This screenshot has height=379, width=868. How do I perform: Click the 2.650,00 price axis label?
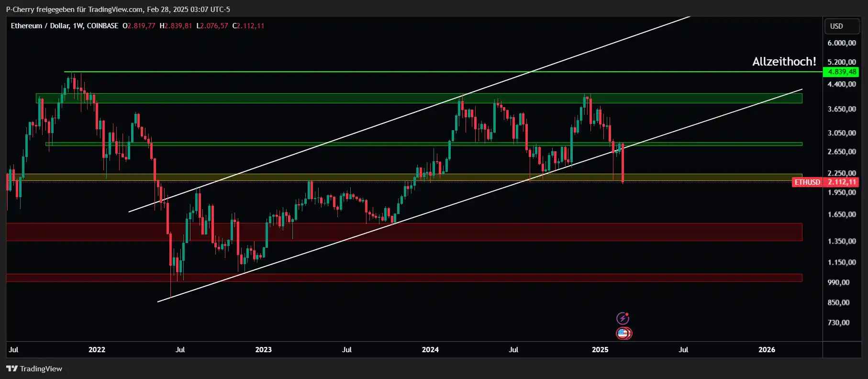(x=842, y=152)
